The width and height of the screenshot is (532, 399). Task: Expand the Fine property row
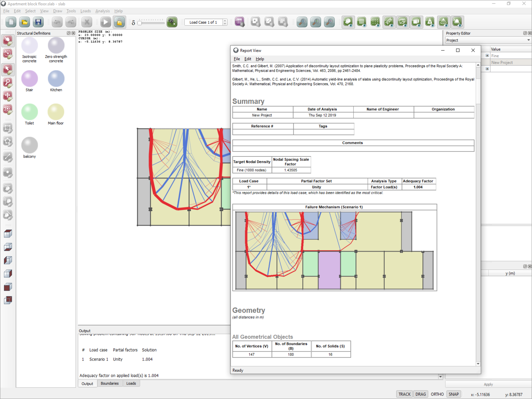[x=487, y=56]
